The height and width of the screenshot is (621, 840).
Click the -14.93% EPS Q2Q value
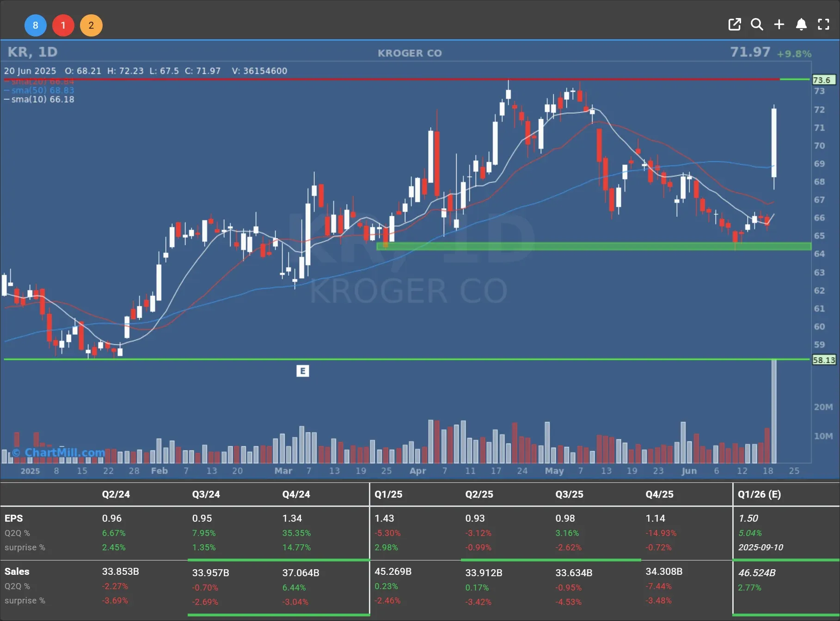661,533
